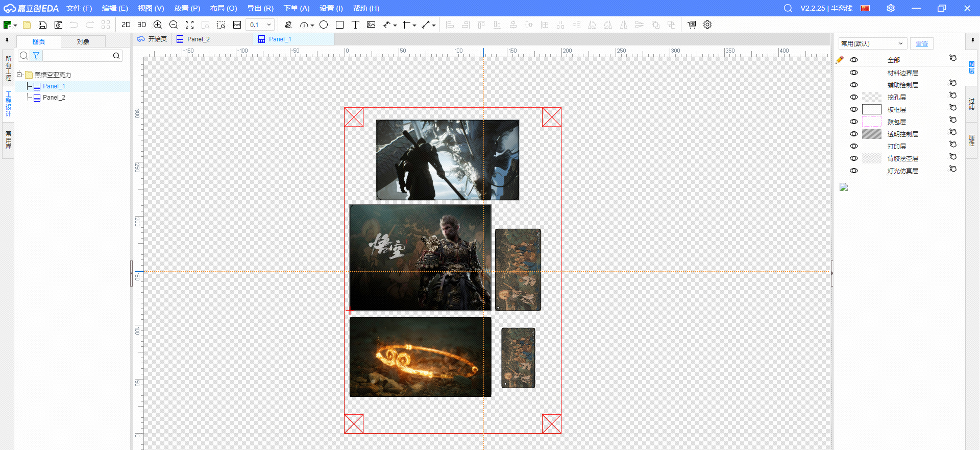Viewport: 980px width, 450px height.
Task: Click the save-history icon in toolbar
Action: (x=59, y=25)
